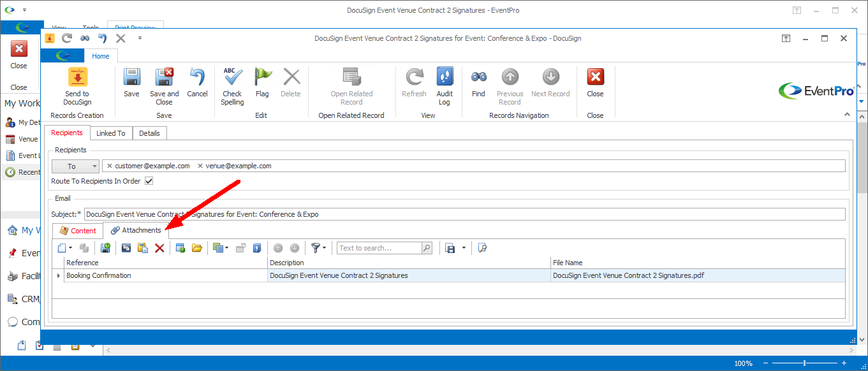868x371 pixels.
Task: Click the blue book icon in attachments toolbar
Action: point(257,248)
